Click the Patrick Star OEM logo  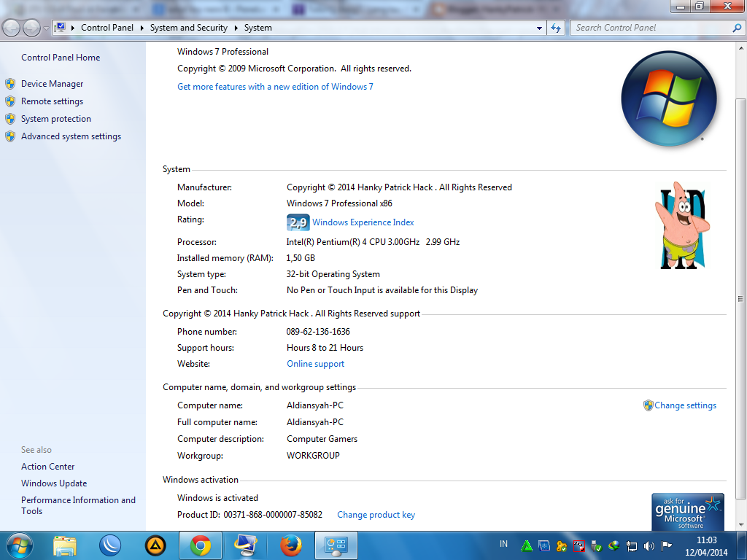tap(682, 225)
